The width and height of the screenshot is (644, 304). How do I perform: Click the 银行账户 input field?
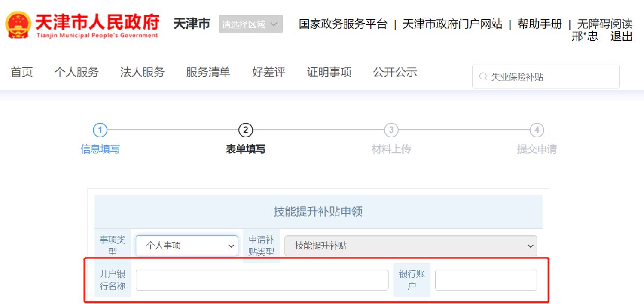click(486, 280)
